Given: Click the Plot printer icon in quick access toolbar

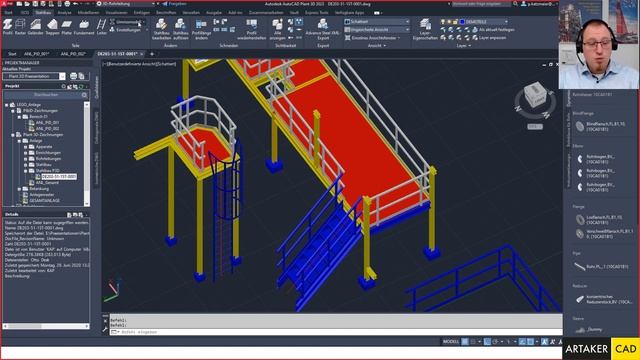Looking at the screenshot, I should [x=67, y=4].
